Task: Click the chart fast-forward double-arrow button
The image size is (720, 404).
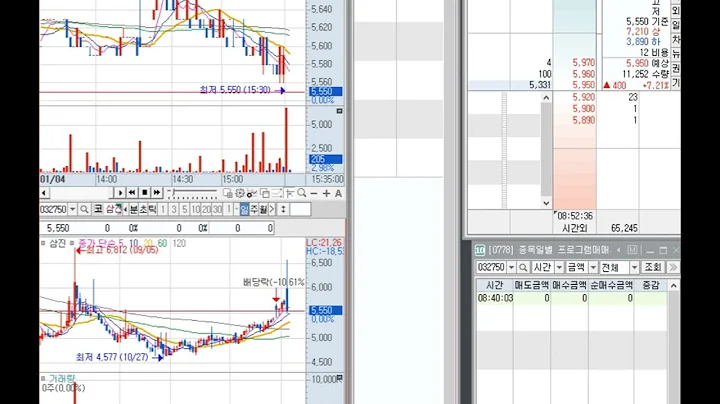Action: coord(157,193)
